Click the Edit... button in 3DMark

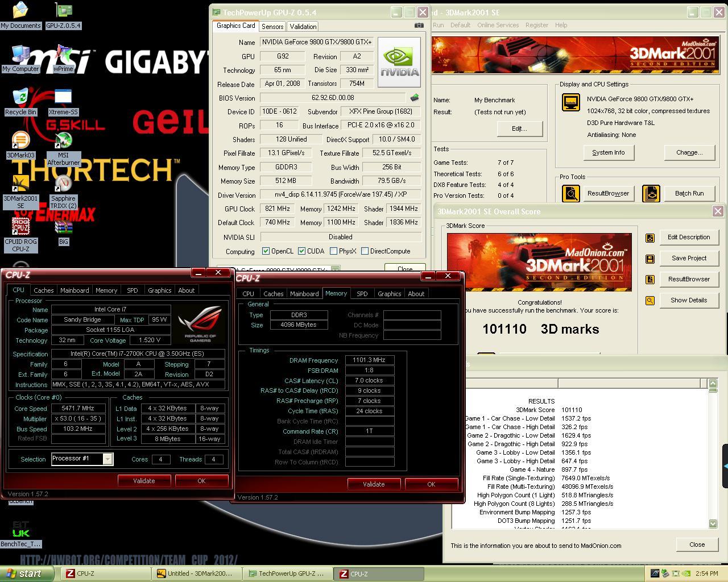click(x=519, y=128)
